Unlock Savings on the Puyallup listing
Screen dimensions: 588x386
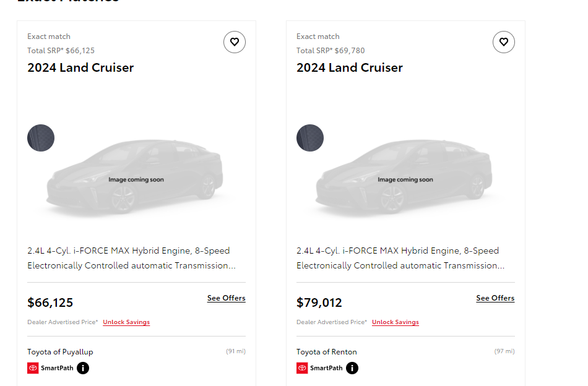pos(126,322)
